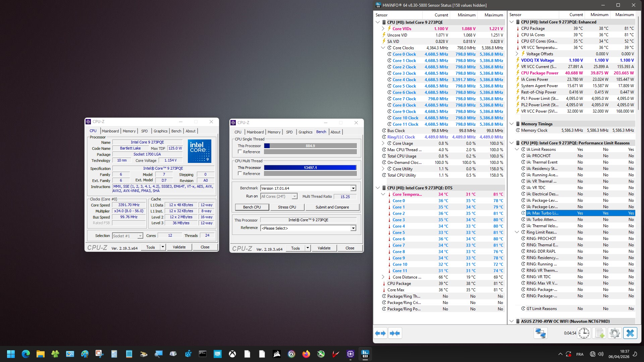
Task: Switch to the Mainboard tab in left CPU-Z
Action: tap(110, 131)
